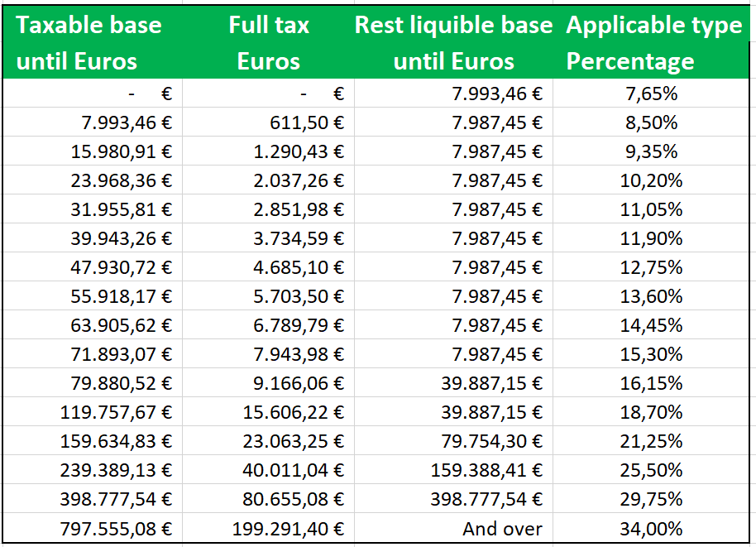Select the full tax cell 23.063,25 €
Image resolution: width=756 pixels, height=547 pixels.
(269, 441)
